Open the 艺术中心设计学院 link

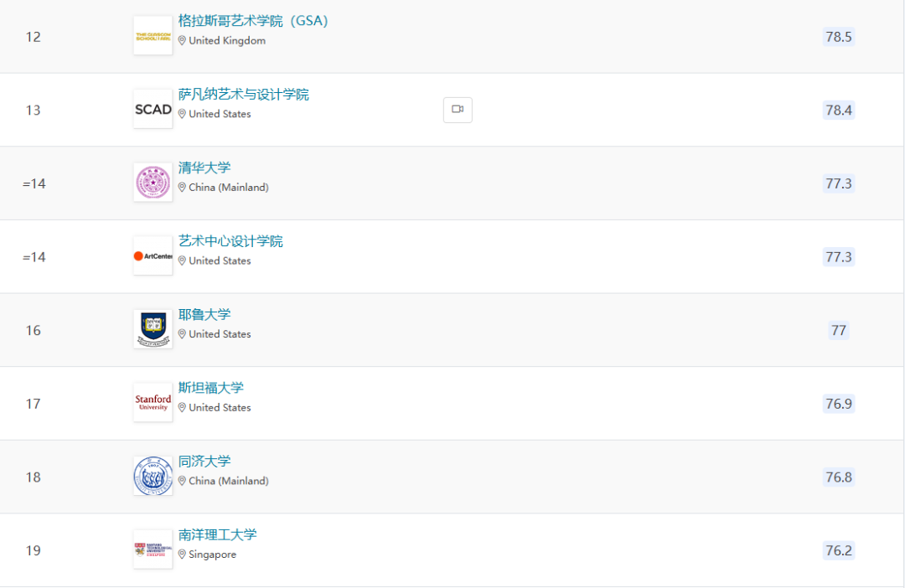[230, 241]
